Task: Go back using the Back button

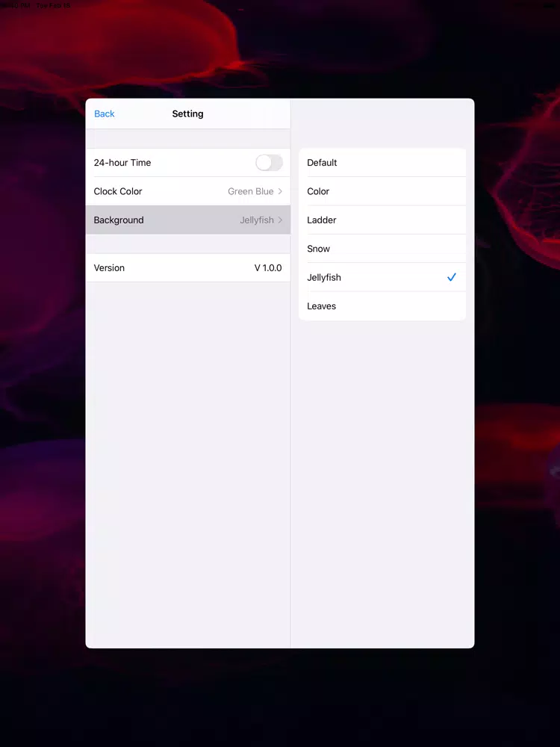Action: click(105, 114)
